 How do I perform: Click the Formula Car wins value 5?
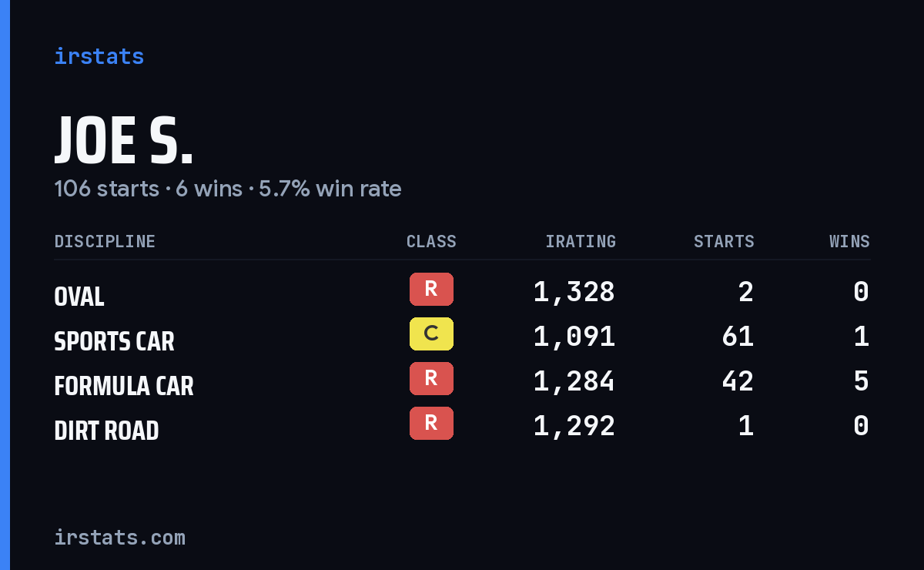(x=862, y=381)
